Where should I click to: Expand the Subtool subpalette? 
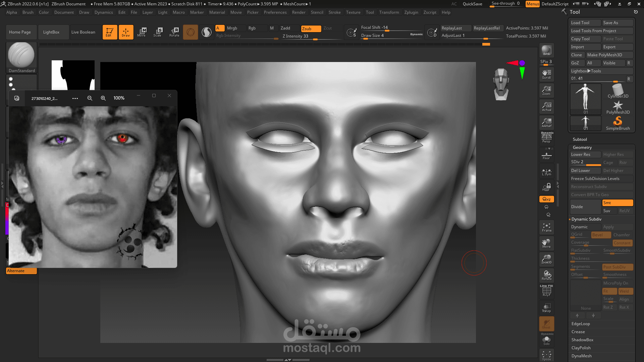point(580,139)
